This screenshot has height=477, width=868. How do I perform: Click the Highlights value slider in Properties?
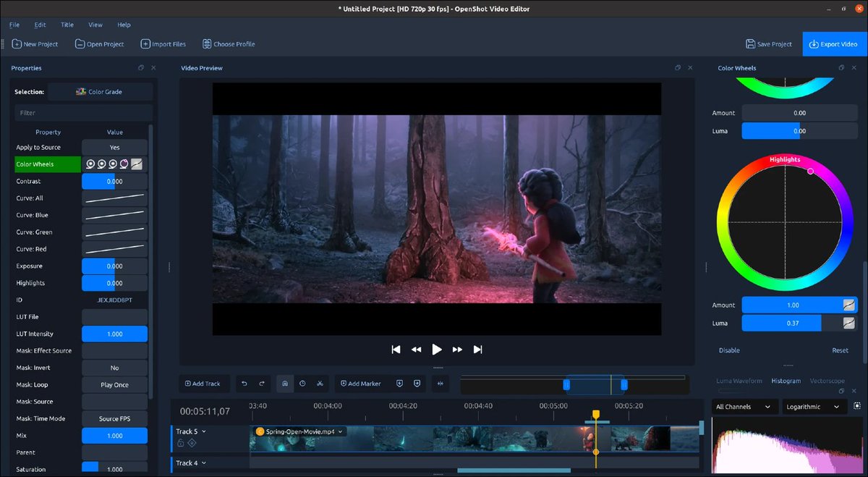pos(114,283)
